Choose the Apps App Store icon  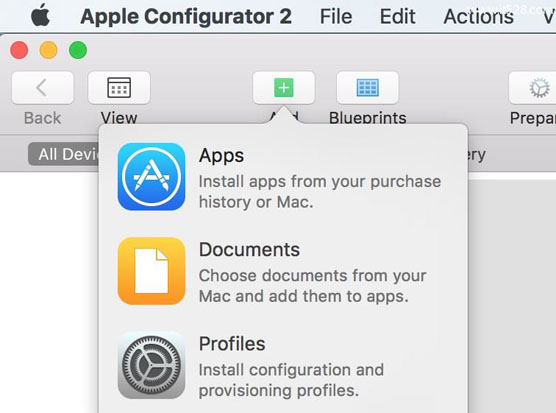click(x=151, y=177)
